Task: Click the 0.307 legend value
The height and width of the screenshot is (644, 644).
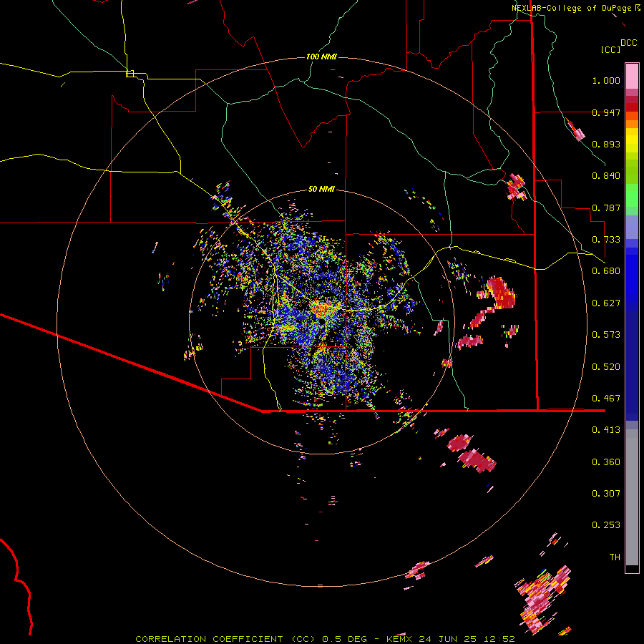Action: [606, 494]
